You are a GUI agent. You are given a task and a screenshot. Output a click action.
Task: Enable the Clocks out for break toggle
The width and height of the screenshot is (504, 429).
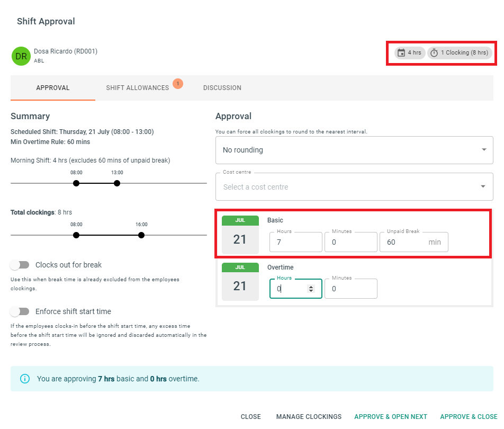pos(20,265)
